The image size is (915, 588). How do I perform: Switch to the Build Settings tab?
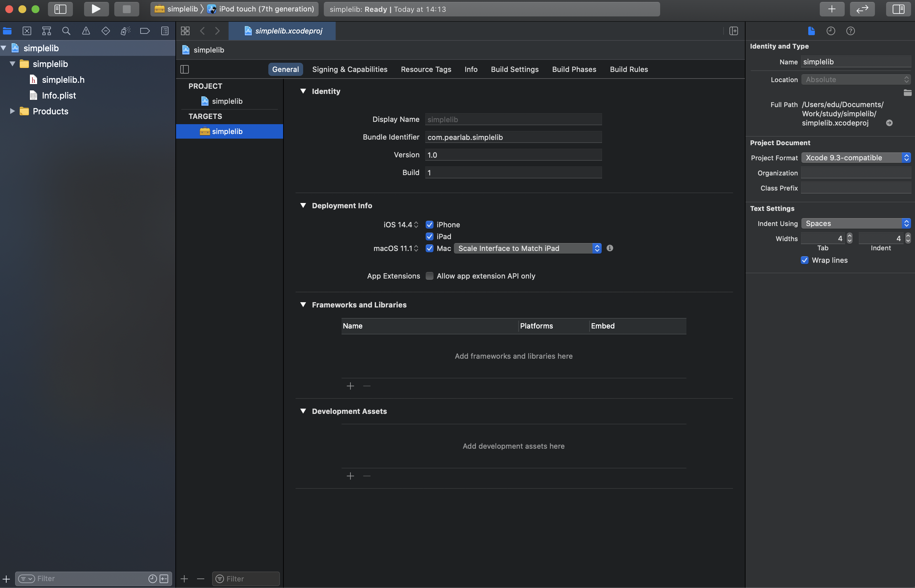514,69
